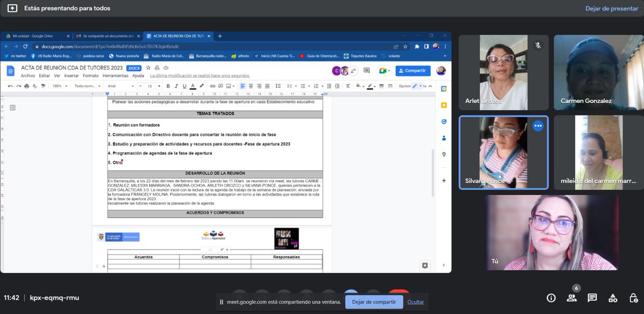Open Contacts in Docs side panel
644x314 pixels.
tap(444, 138)
